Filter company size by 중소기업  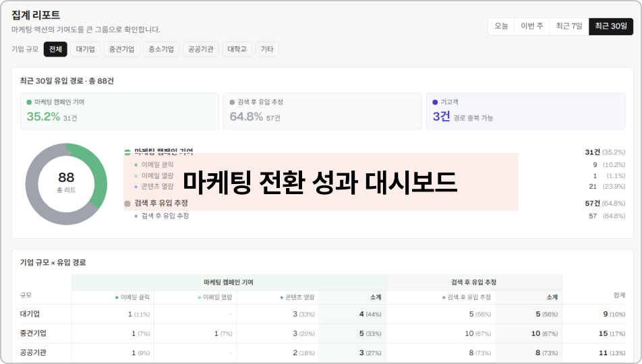click(161, 49)
